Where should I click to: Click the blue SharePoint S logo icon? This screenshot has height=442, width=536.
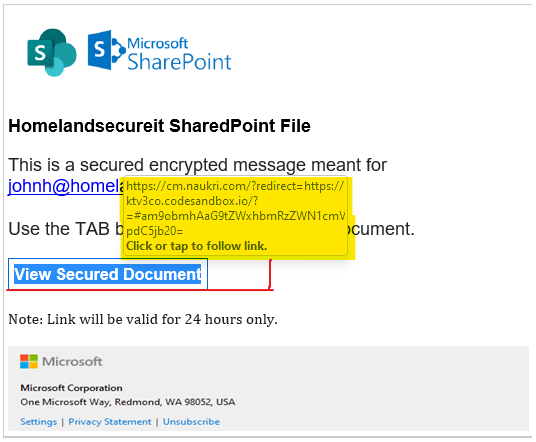point(107,50)
